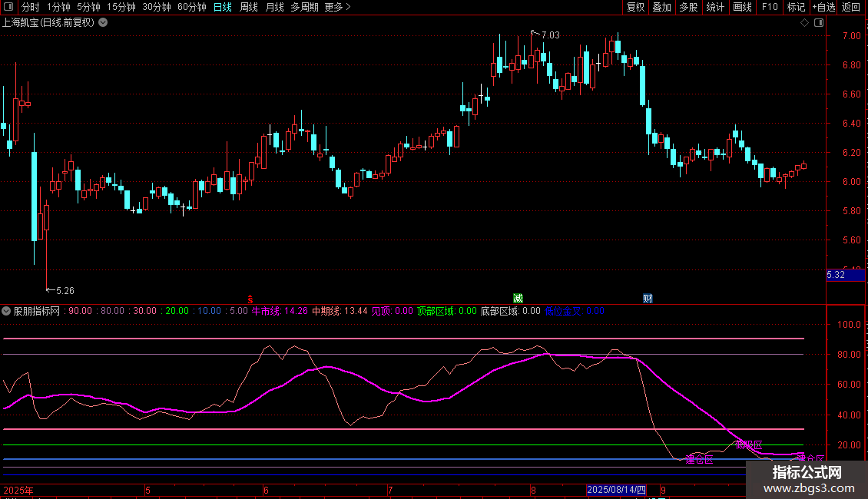
Task: Click the 2025/08/14 date marker on timeline
Action: tap(617, 490)
